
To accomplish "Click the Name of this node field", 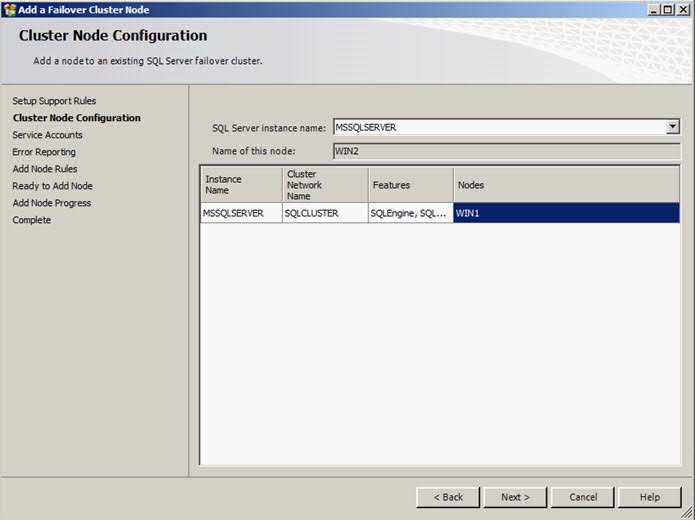I will (507, 151).
